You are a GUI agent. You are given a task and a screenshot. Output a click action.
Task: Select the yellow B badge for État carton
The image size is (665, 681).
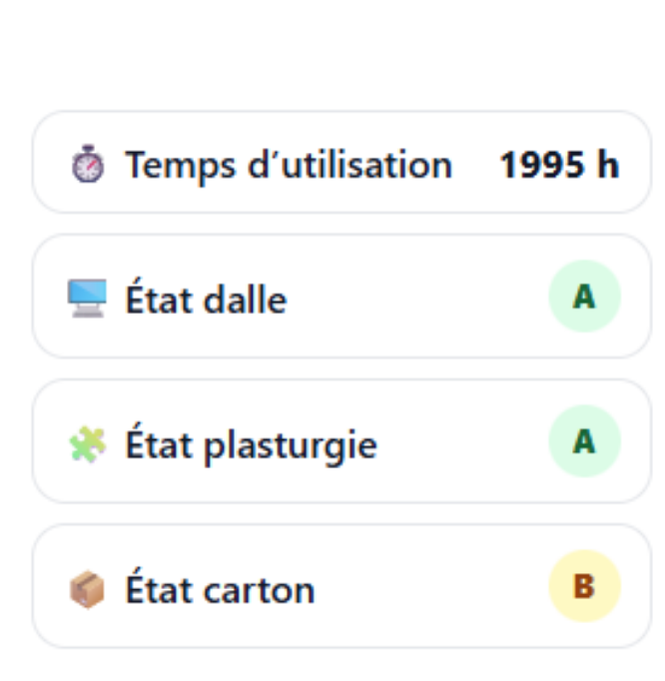pyautogui.click(x=585, y=587)
